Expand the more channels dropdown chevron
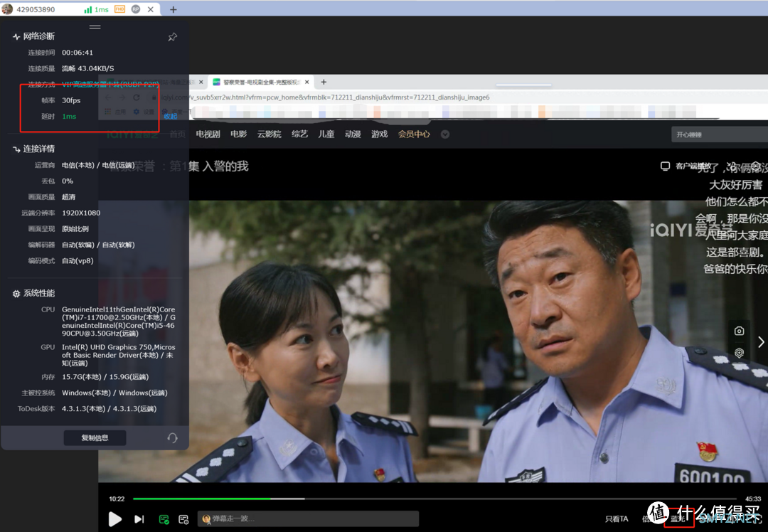Viewport: 768px width, 532px height. point(444,134)
